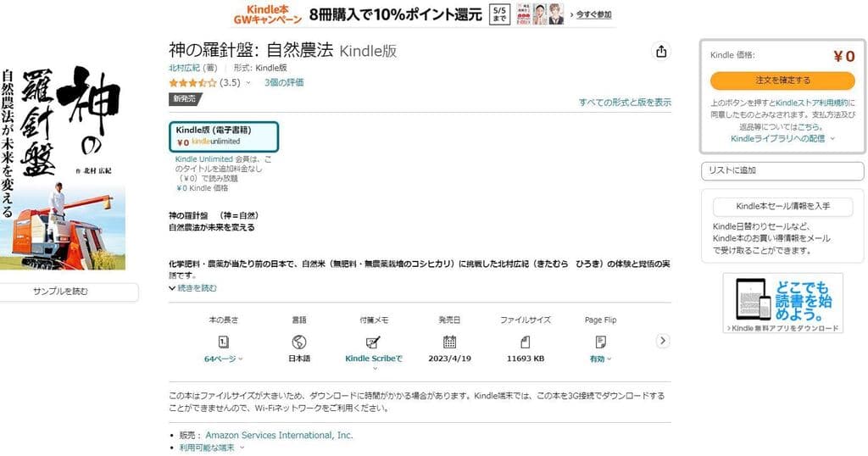Click 注文を確定する order button
868x456 pixels.
782,81
